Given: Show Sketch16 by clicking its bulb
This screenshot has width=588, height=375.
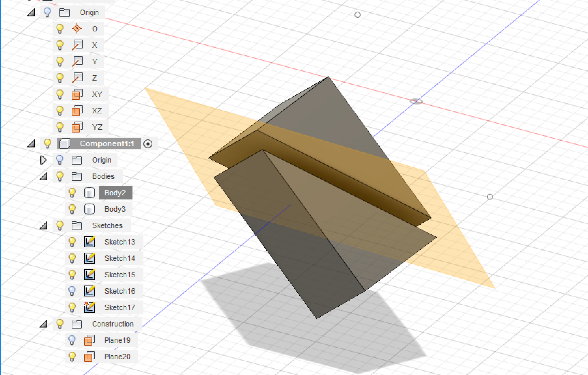Looking at the screenshot, I should click(72, 291).
